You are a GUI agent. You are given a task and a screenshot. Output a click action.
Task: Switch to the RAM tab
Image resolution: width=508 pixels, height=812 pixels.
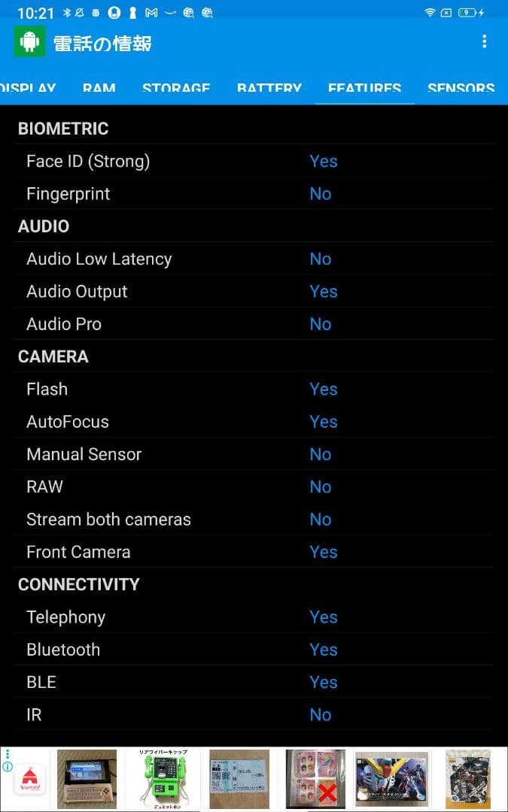pyautogui.click(x=99, y=88)
